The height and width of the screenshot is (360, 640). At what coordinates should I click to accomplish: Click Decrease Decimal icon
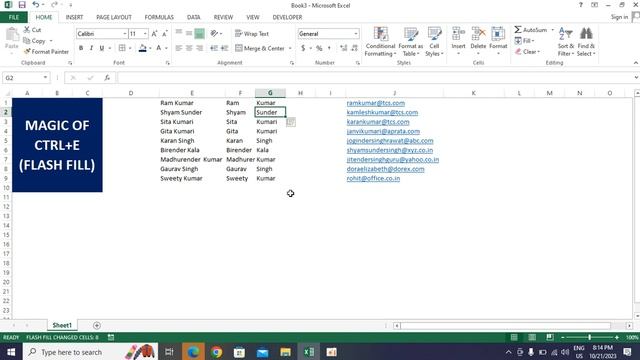(354, 48)
